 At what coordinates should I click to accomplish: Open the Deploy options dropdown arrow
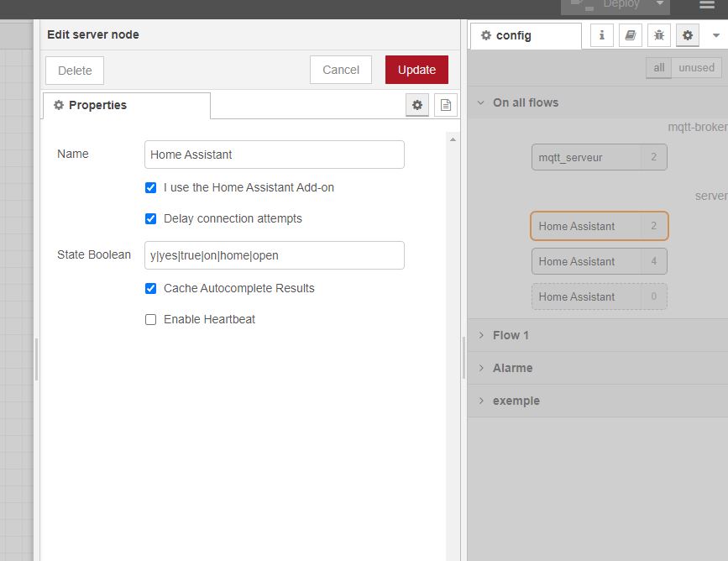pos(660,3)
